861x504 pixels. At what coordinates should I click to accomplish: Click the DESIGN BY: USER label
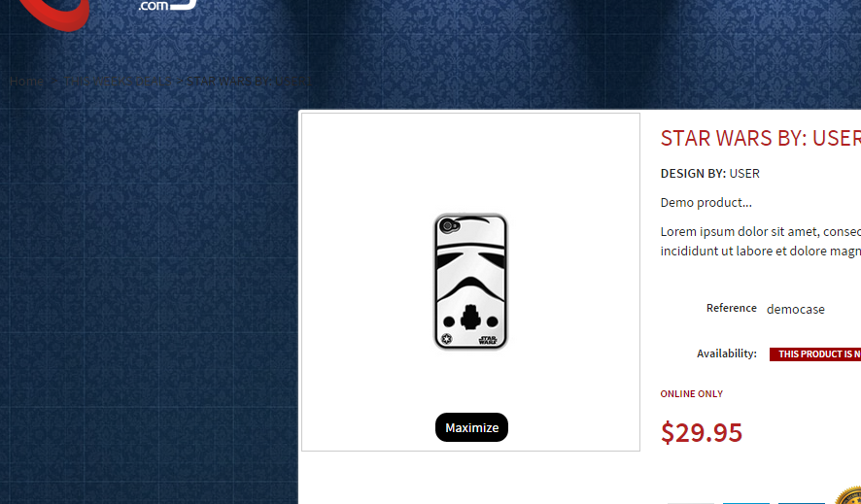pyautogui.click(x=710, y=173)
